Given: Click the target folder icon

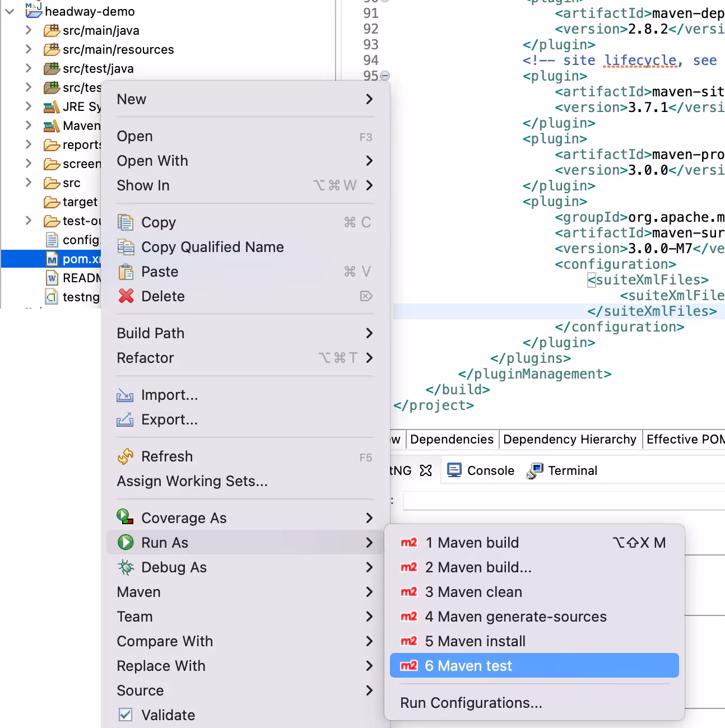Looking at the screenshot, I should pyautogui.click(x=52, y=202).
